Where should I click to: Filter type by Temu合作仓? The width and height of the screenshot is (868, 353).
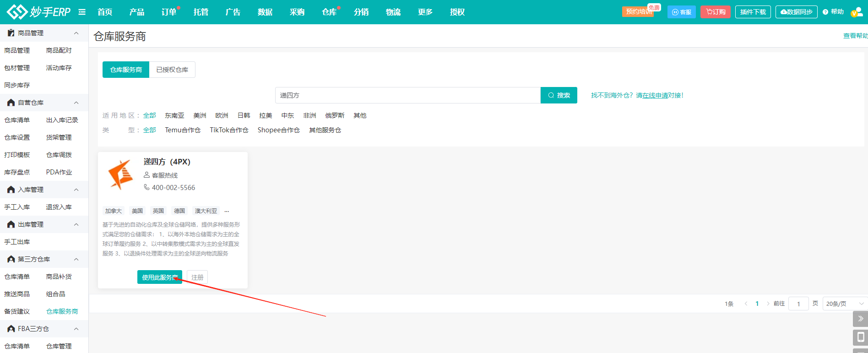click(x=183, y=130)
